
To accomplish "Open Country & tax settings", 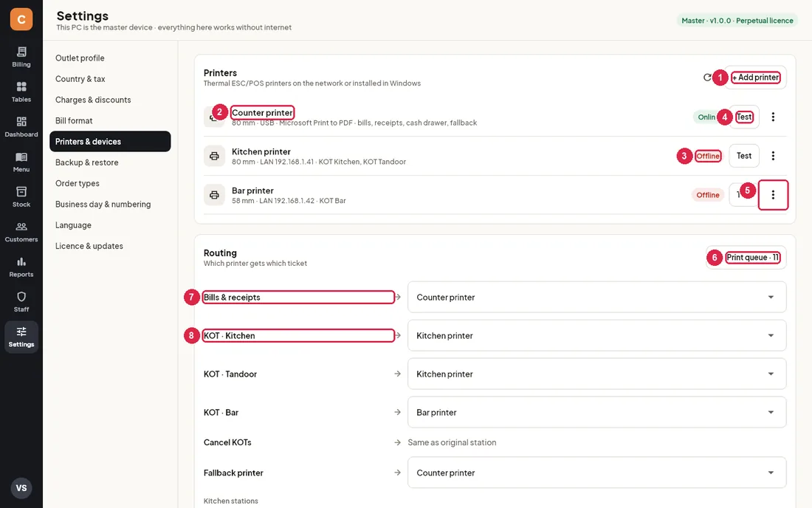I will 110,79.
